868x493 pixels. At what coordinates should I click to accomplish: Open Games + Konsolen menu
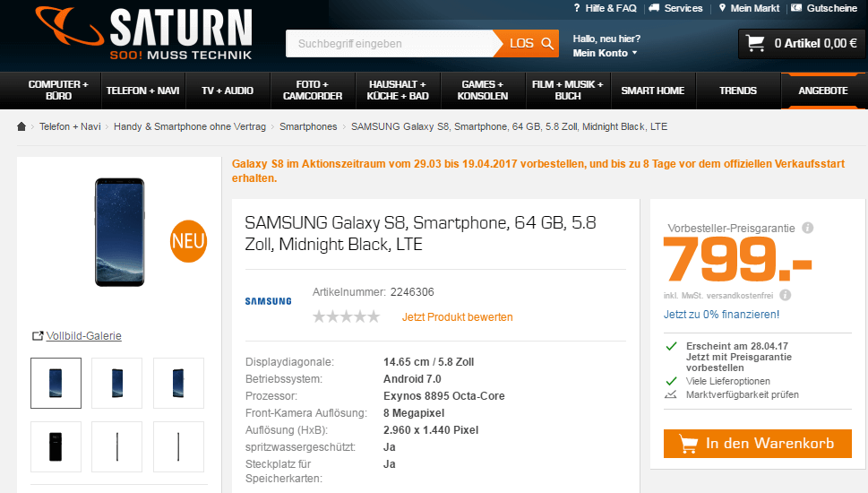click(483, 91)
